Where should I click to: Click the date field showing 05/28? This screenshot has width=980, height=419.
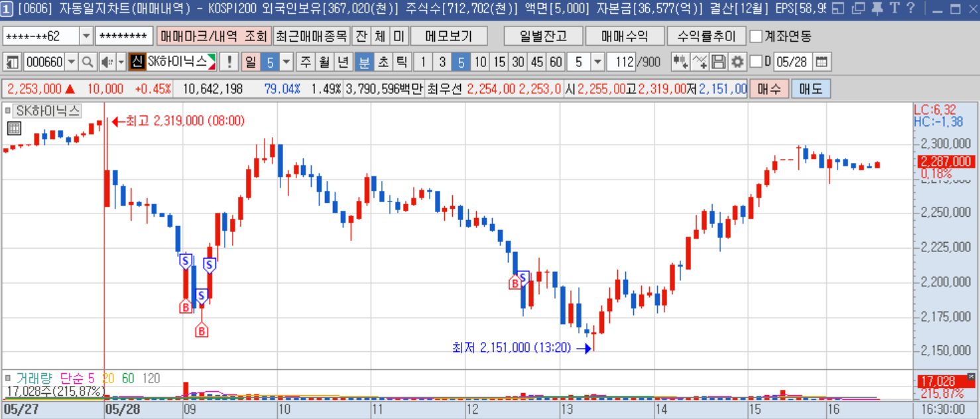[793, 62]
